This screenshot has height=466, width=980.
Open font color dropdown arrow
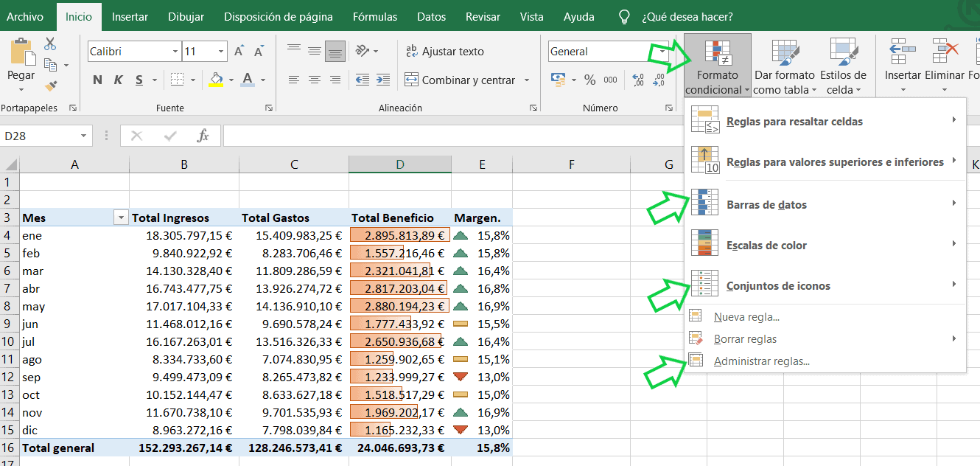263,80
